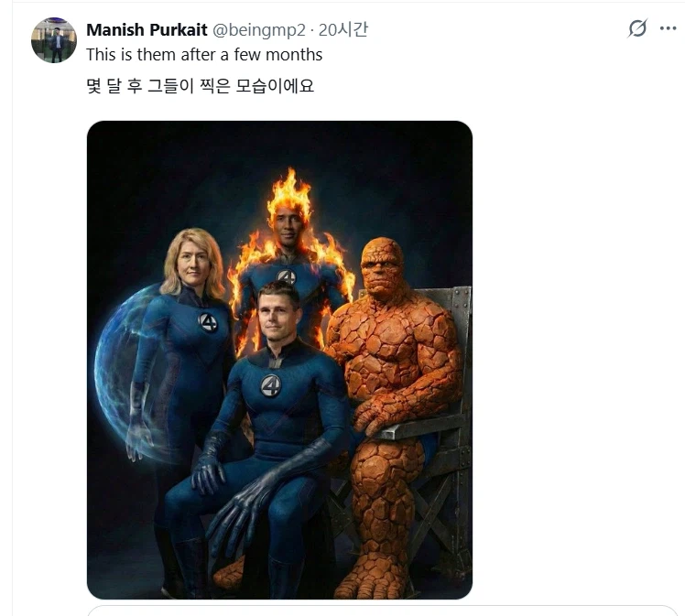The image size is (685, 616).
Task: Click the Korean translated tweet text
Action: coord(200,89)
